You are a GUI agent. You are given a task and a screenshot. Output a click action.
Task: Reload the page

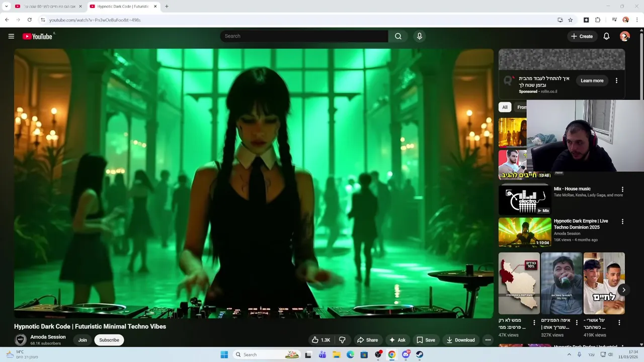29,20
